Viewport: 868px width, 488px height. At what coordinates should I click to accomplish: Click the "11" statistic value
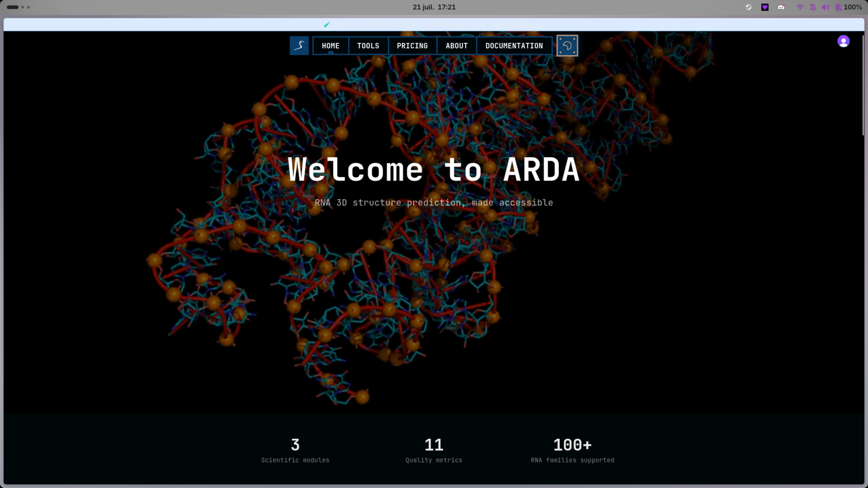point(434,445)
